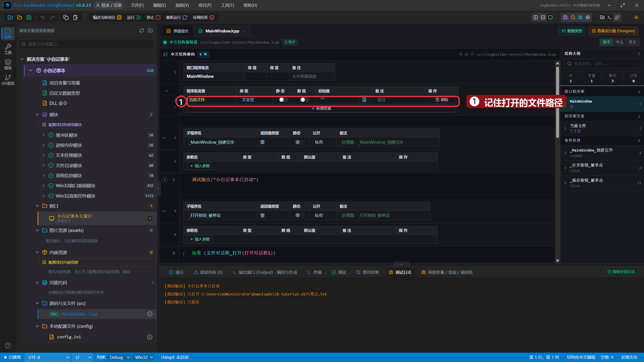Open settings via the gear icon
The width and height of the screenshot is (644, 362).
[x=588, y=17]
